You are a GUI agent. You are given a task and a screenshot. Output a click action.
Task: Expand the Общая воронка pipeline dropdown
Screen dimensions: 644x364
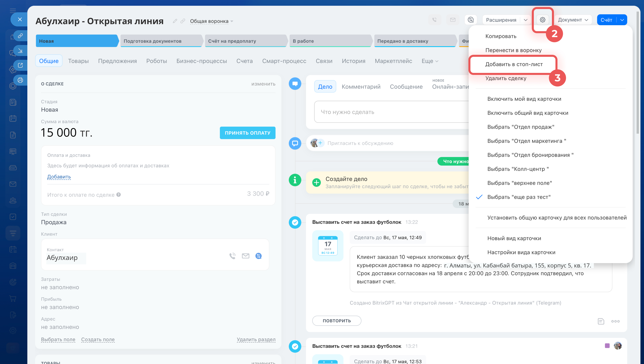(x=212, y=21)
